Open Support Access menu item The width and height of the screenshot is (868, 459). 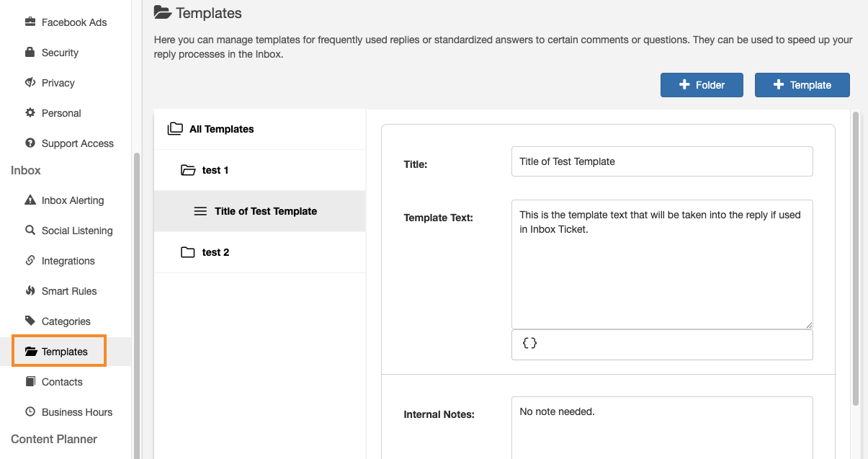tap(77, 143)
